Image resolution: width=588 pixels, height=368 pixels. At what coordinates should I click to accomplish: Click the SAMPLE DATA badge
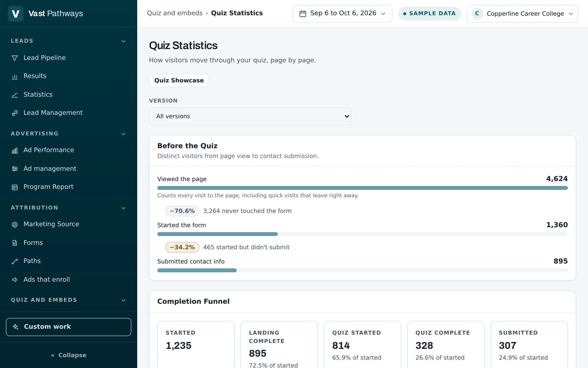[429, 13]
